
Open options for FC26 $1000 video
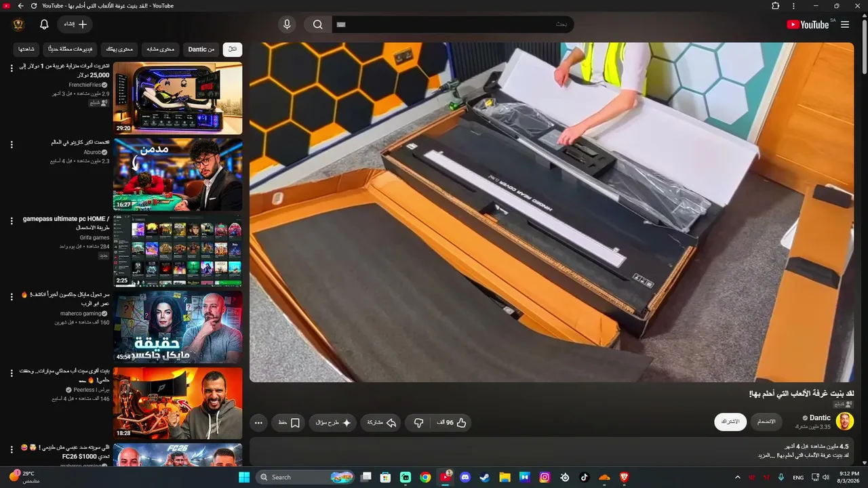point(12,449)
